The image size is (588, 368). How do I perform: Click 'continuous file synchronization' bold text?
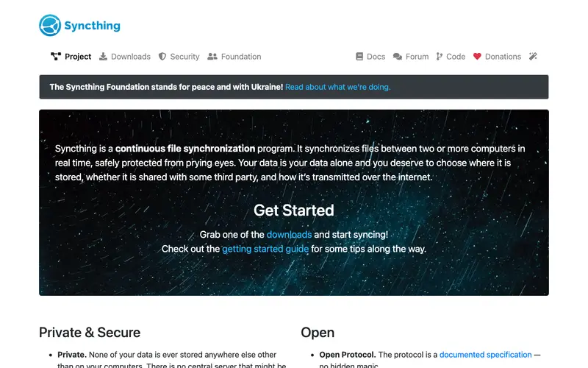tap(185, 149)
